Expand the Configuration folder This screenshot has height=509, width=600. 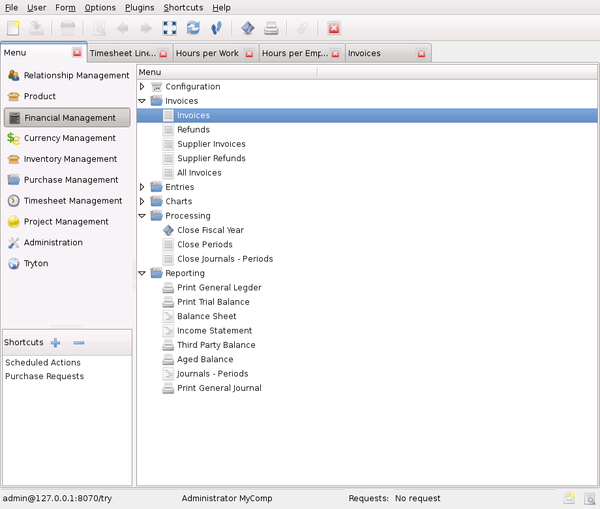(x=142, y=86)
